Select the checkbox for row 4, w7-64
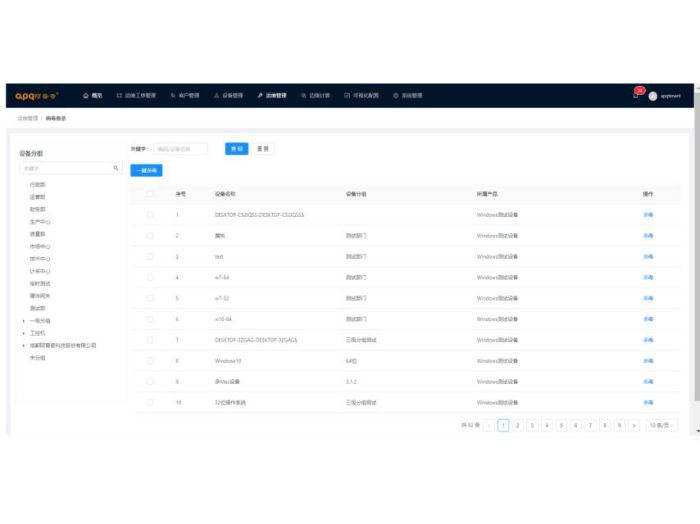The image size is (700, 524). [x=150, y=277]
